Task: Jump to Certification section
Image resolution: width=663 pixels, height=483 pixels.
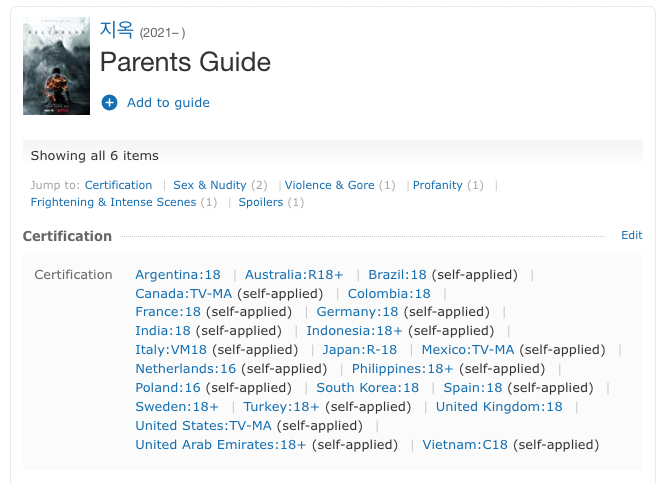Action: pos(118,185)
